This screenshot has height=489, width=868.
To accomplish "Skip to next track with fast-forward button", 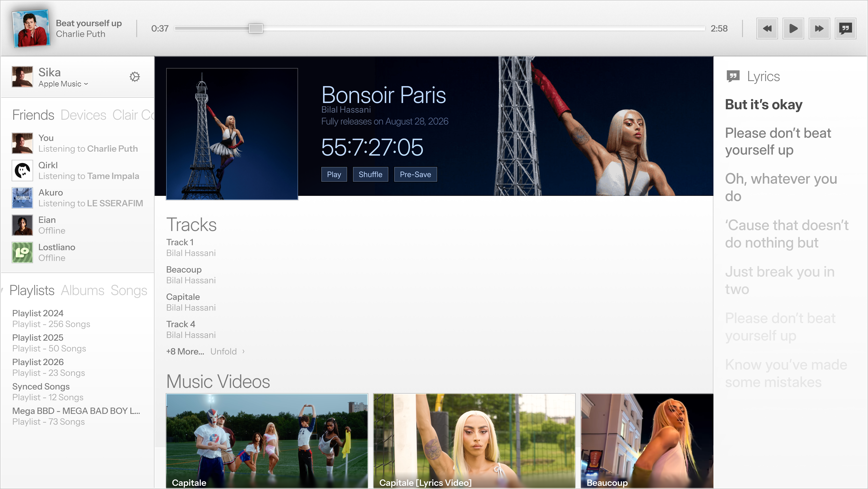I will coord(819,28).
